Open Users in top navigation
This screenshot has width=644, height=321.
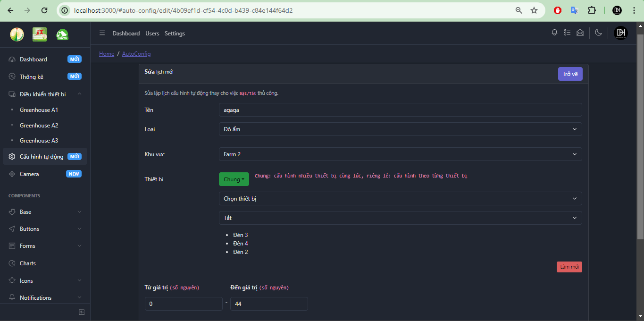(152, 33)
